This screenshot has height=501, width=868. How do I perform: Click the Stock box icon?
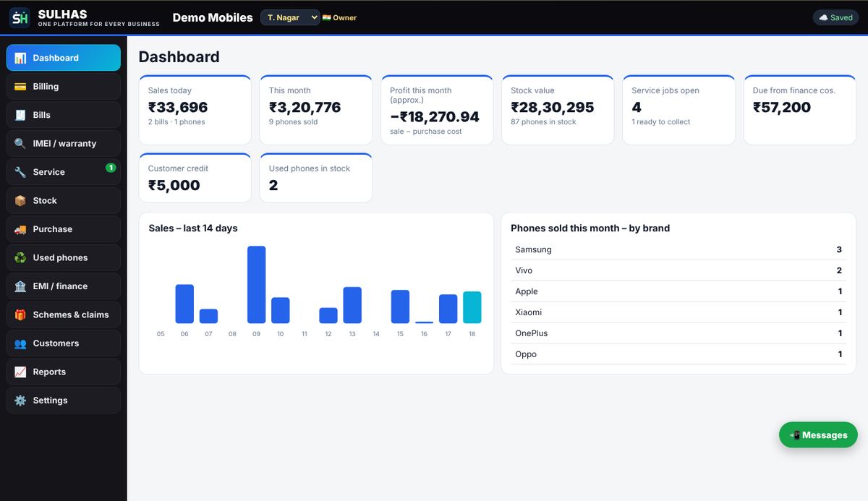pos(20,201)
